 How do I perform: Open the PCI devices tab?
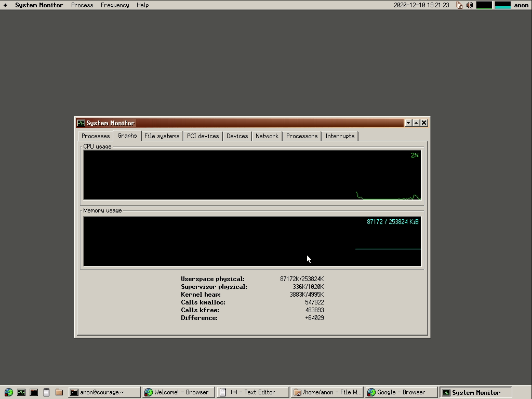(x=203, y=136)
